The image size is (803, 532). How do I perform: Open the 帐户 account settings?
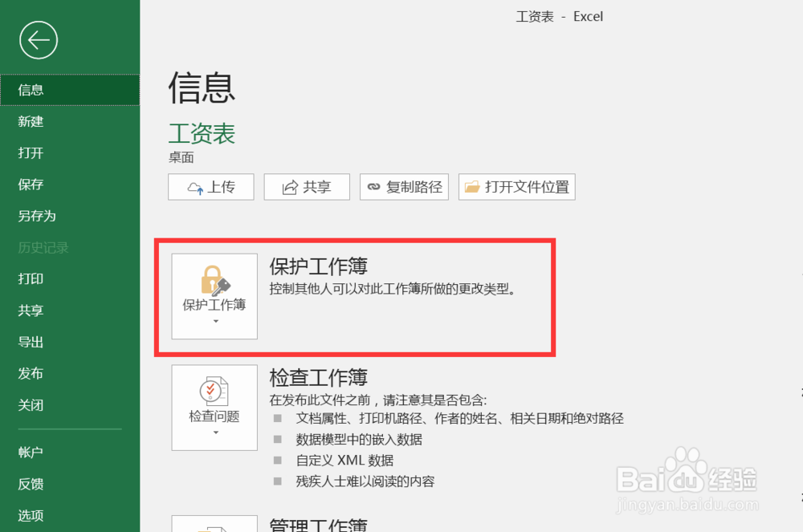[30, 452]
